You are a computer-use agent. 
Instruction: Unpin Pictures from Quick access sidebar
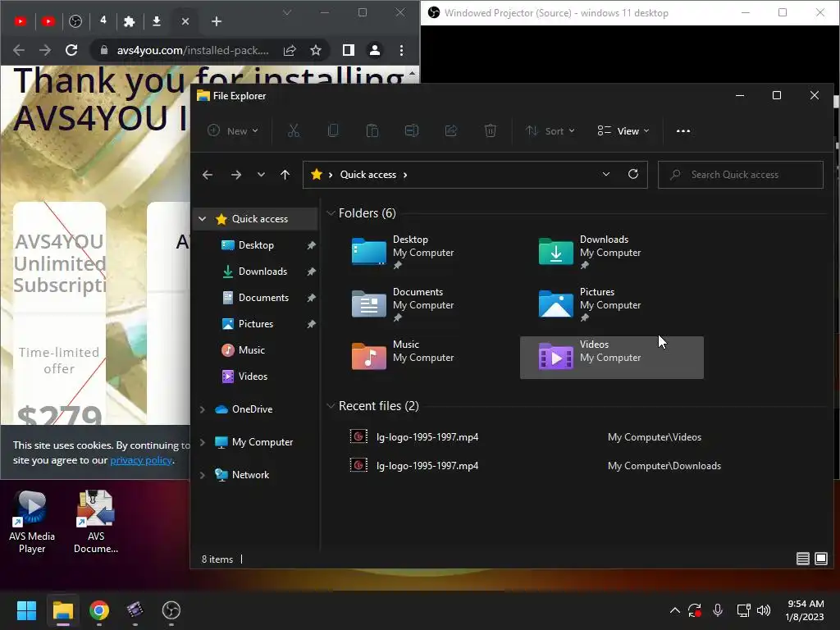coord(311,324)
